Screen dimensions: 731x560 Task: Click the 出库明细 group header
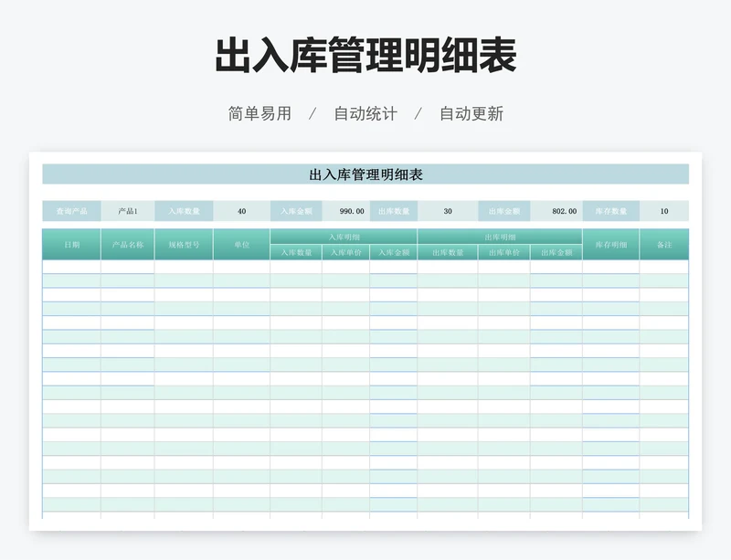click(500, 237)
